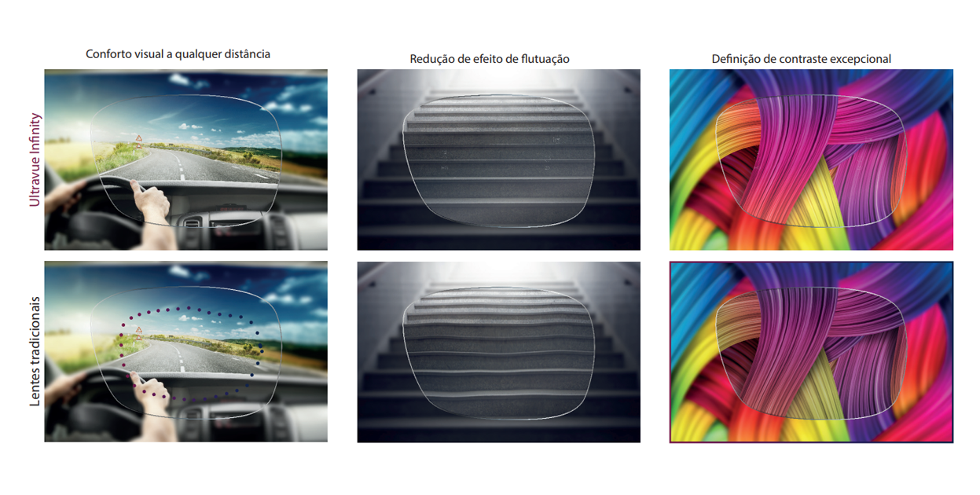Click the bright light atop Ultravue Infinity staircase
Screen dimensions: 980x495
[498, 79]
